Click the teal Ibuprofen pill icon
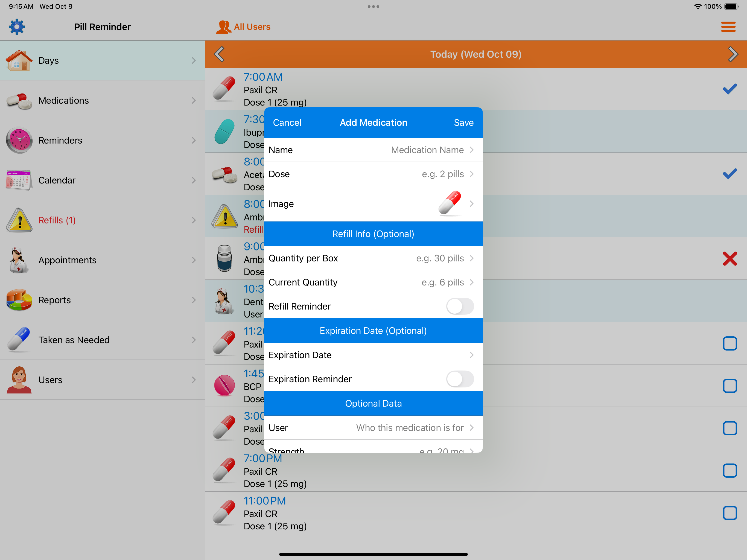The height and width of the screenshot is (560, 747). point(224,132)
